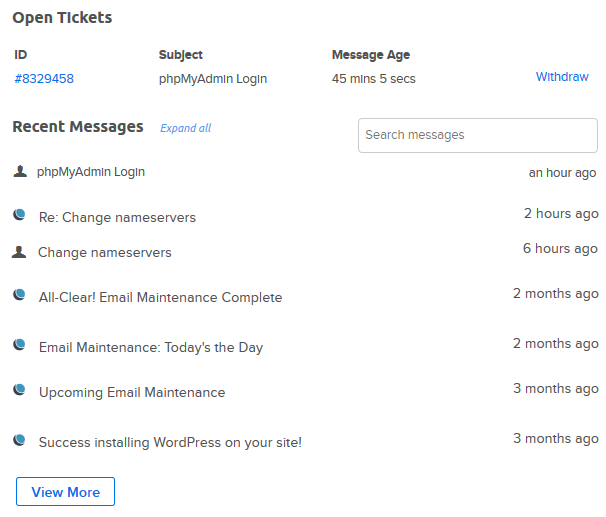
Task: Click host logo icon beside Re: Change nameservers
Action: [19, 214]
